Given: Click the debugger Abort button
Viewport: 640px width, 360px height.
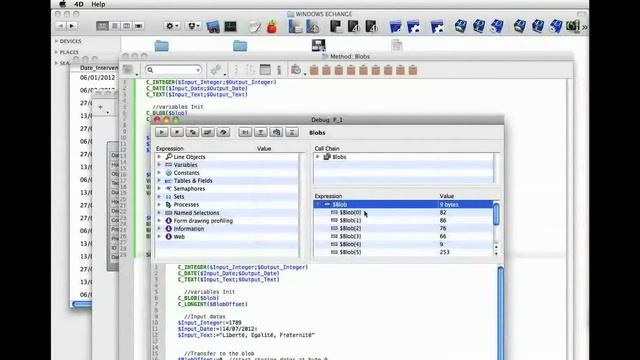Looking at the screenshot, I should coord(177,132).
